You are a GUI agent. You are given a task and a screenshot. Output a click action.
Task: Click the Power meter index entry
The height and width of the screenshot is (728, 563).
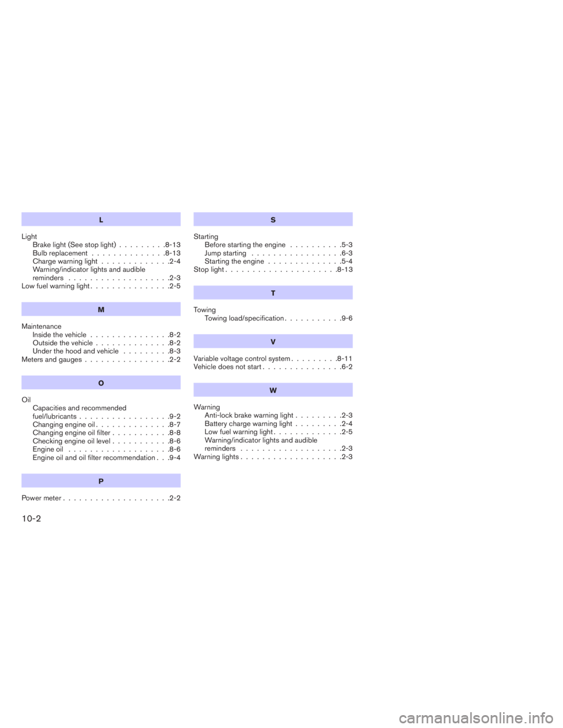point(100,498)
